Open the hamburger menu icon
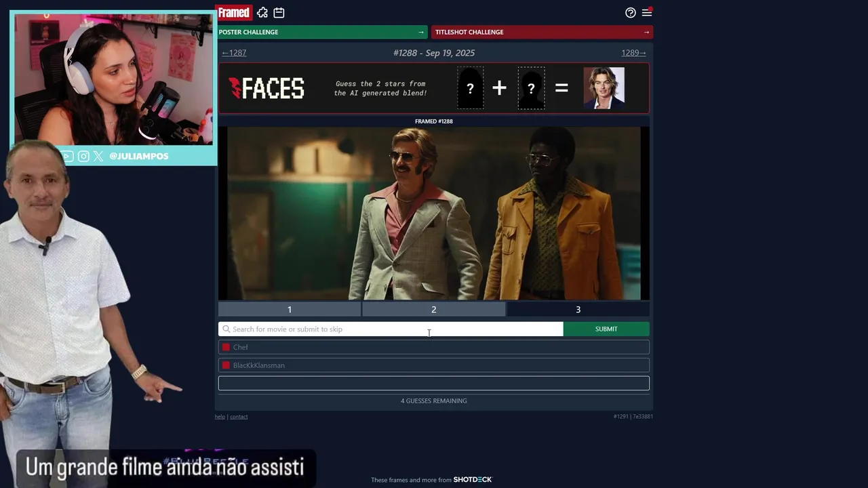 point(647,12)
